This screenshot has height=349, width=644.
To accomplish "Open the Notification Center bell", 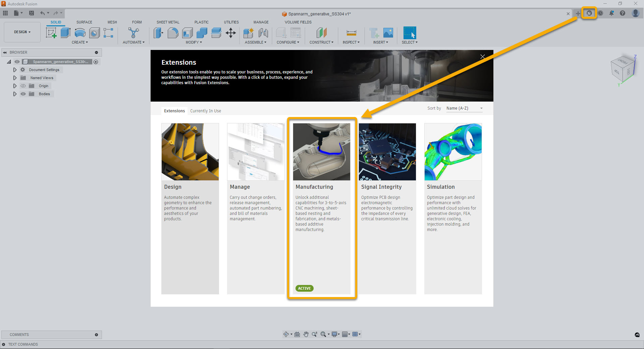I will click(x=611, y=13).
